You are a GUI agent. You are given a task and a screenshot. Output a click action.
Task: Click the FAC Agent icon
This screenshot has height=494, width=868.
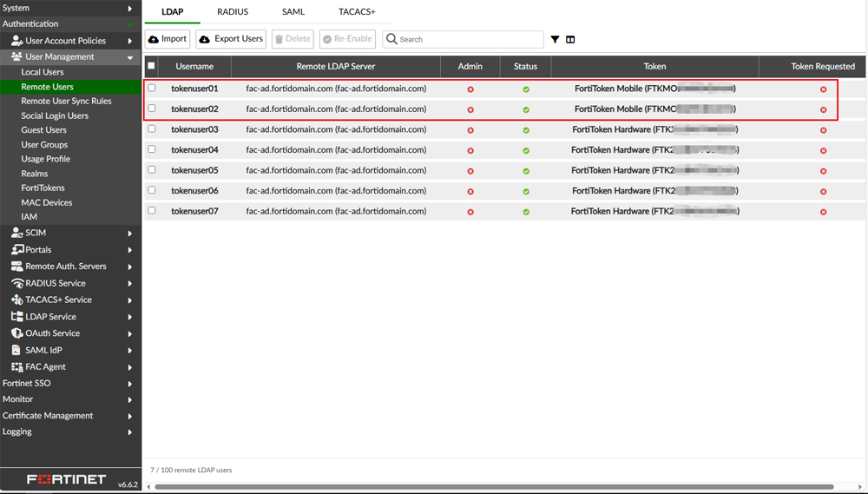point(16,366)
